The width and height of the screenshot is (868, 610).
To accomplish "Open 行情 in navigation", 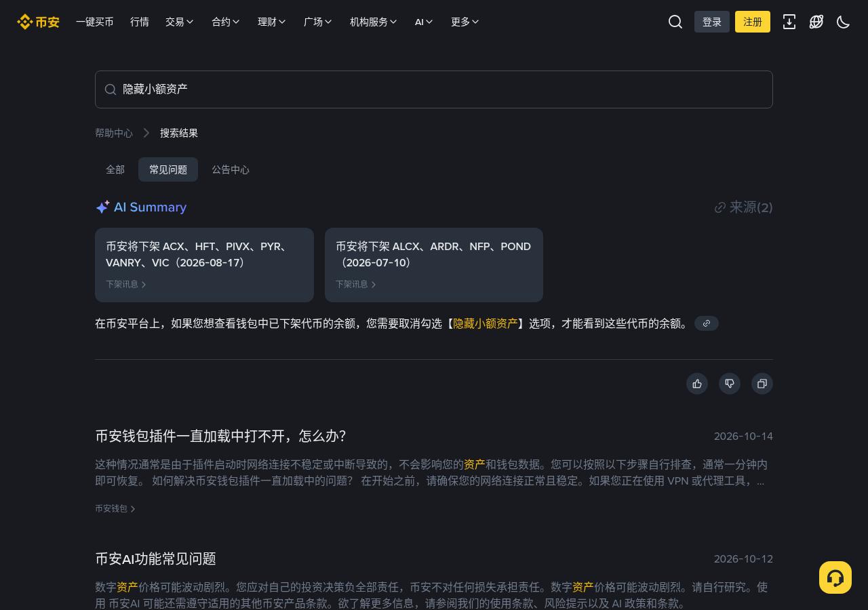I will pyautogui.click(x=140, y=22).
